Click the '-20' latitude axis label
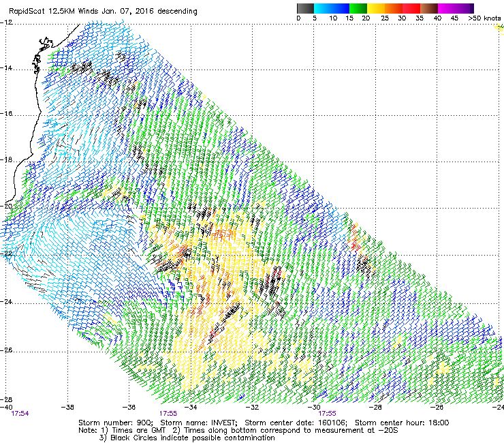504x443 pixels. [x=6, y=207]
